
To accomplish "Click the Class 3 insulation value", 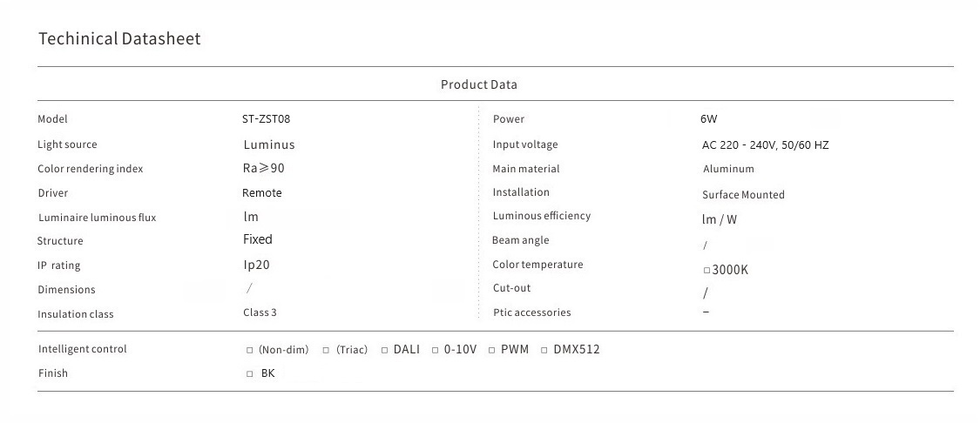I will [260, 312].
